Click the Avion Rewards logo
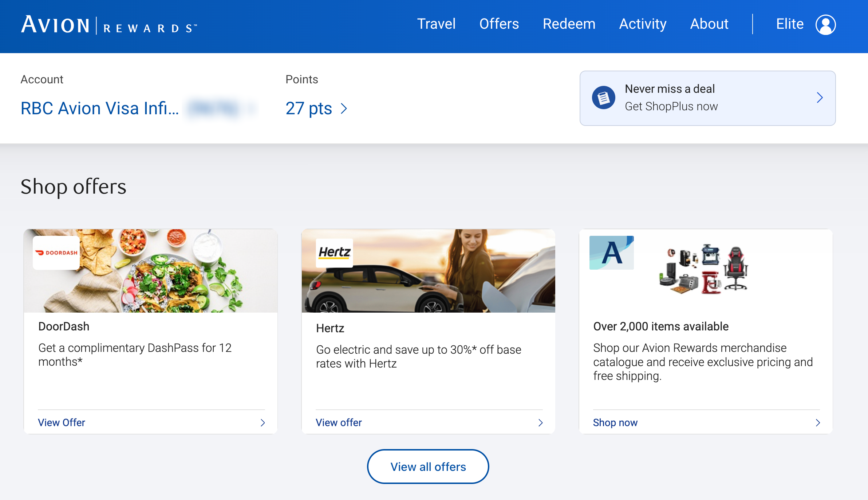 point(109,25)
